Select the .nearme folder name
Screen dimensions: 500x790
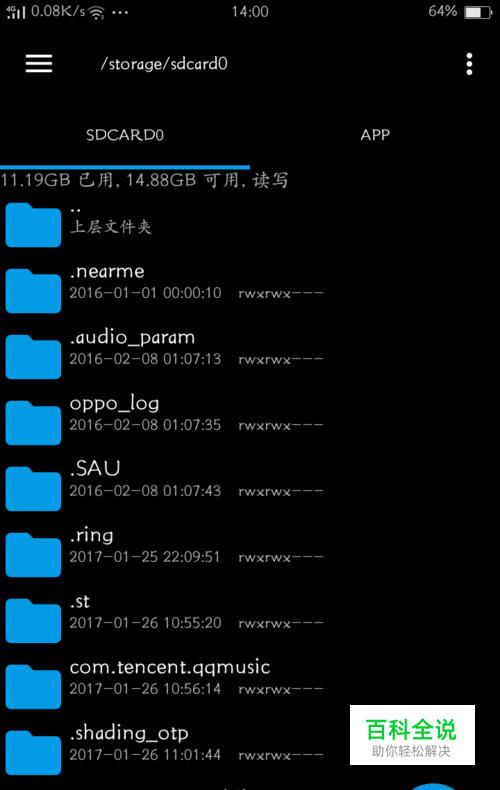coord(107,272)
